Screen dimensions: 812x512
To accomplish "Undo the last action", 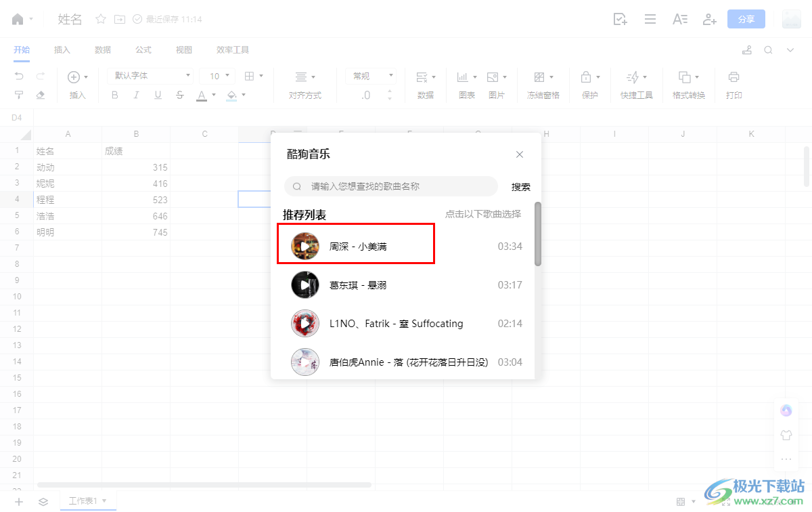I will tap(19, 77).
